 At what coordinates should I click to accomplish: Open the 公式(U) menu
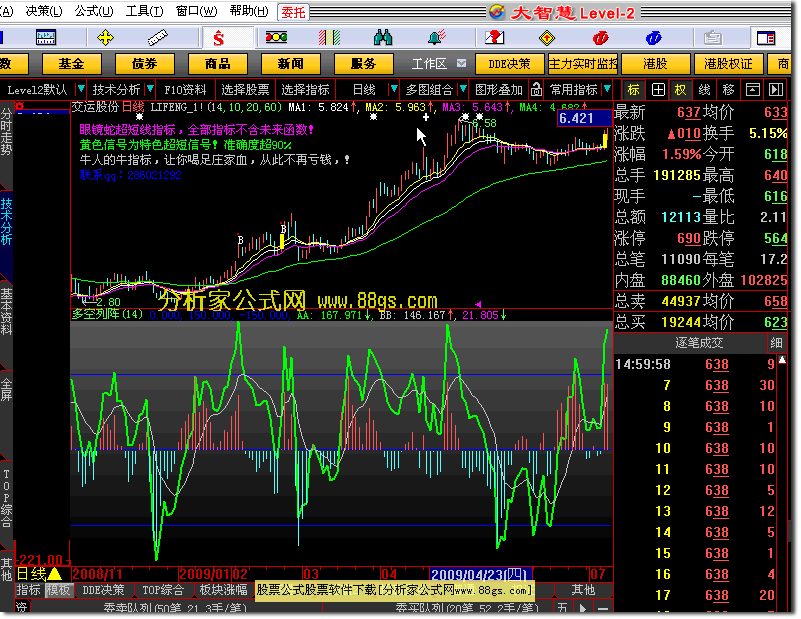click(94, 11)
